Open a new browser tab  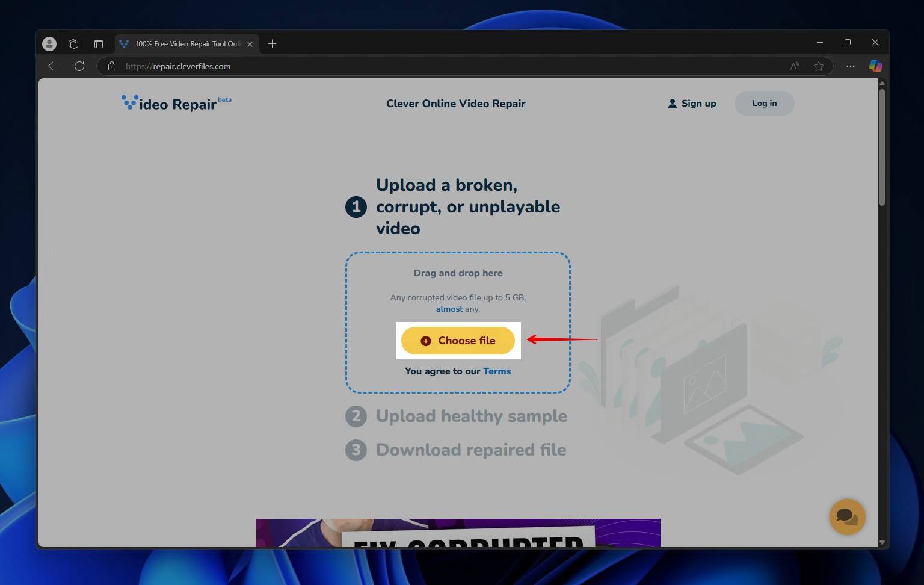coord(272,43)
